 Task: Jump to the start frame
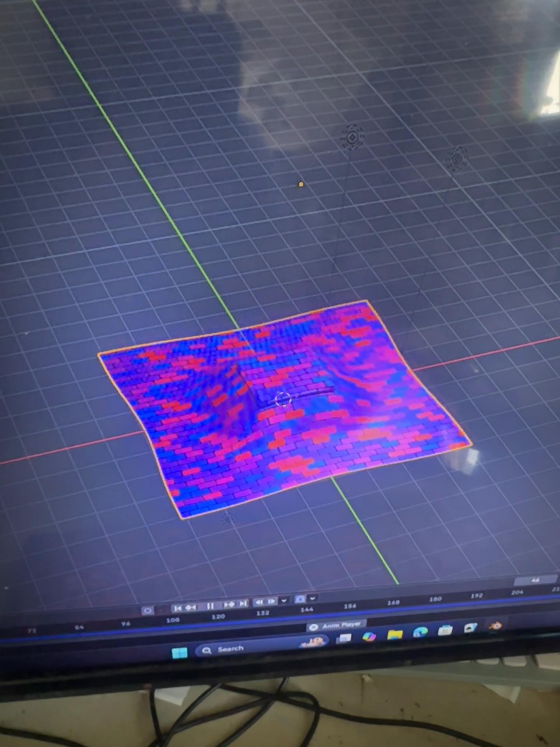pos(178,608)
